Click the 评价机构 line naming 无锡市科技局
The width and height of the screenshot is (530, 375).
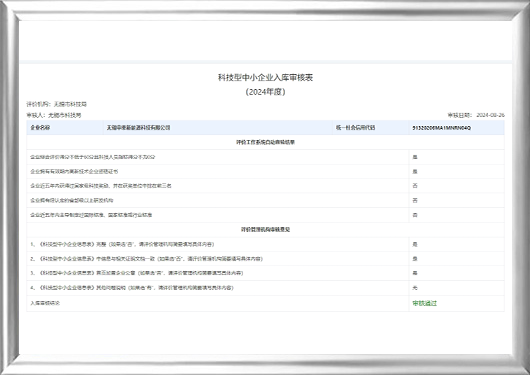coord(57,104)
